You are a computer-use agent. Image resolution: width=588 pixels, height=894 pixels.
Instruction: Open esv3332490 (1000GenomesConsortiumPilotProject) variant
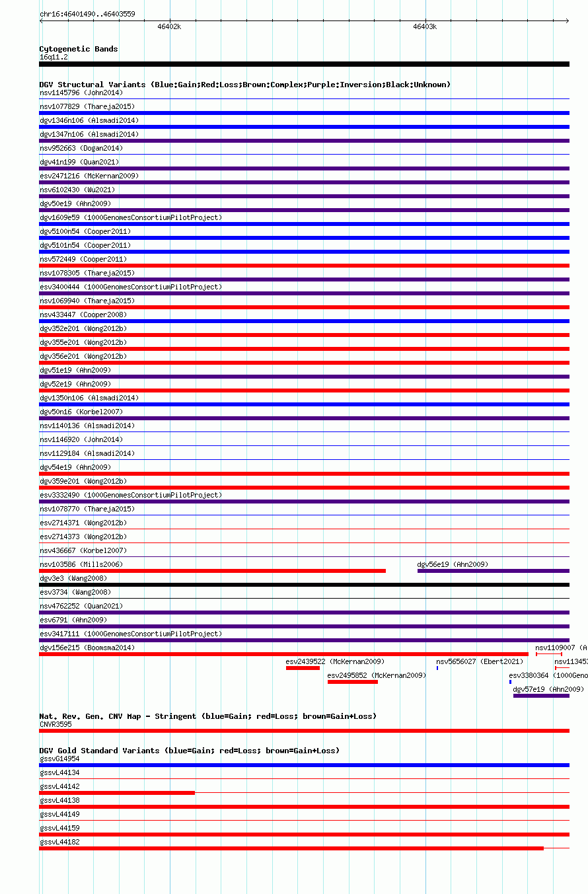pyautogui.click(x=131, y=495)
